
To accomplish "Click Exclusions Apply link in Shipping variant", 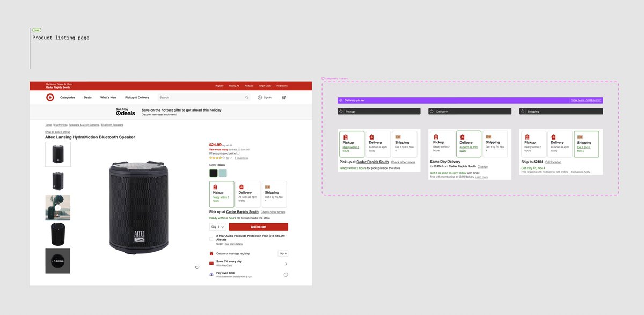I will click(x=580, y=172).
